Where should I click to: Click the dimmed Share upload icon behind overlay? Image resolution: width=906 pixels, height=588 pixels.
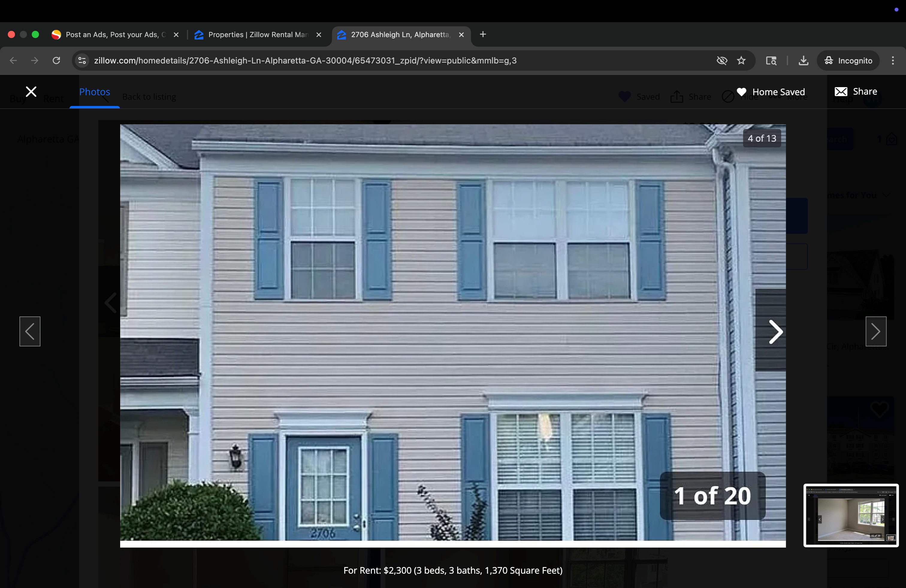677,97
